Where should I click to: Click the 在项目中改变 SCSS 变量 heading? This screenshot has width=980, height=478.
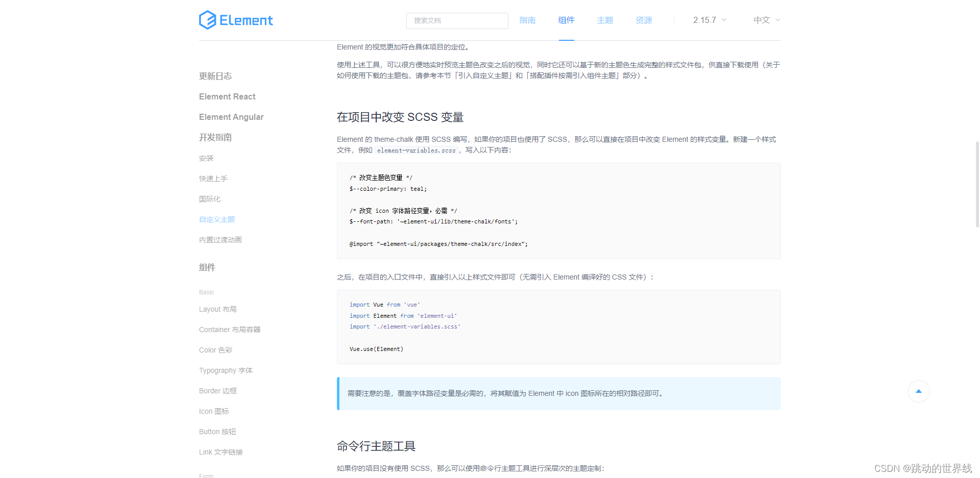tap(400, 117)
